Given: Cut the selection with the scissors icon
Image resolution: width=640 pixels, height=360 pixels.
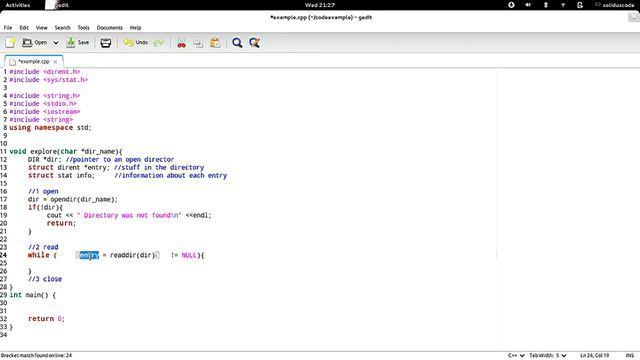Looking at the screenshot, I should click(182, 42).
